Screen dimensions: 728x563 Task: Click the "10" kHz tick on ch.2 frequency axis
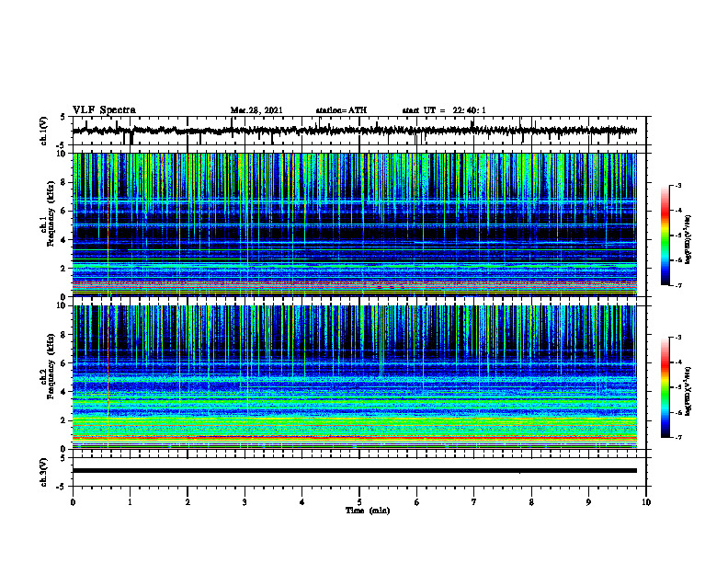63,305
